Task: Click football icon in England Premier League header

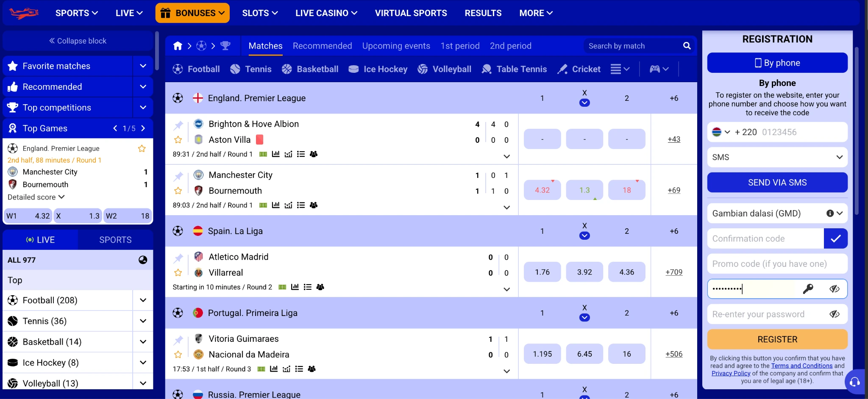Action: [x=178, y=98]
